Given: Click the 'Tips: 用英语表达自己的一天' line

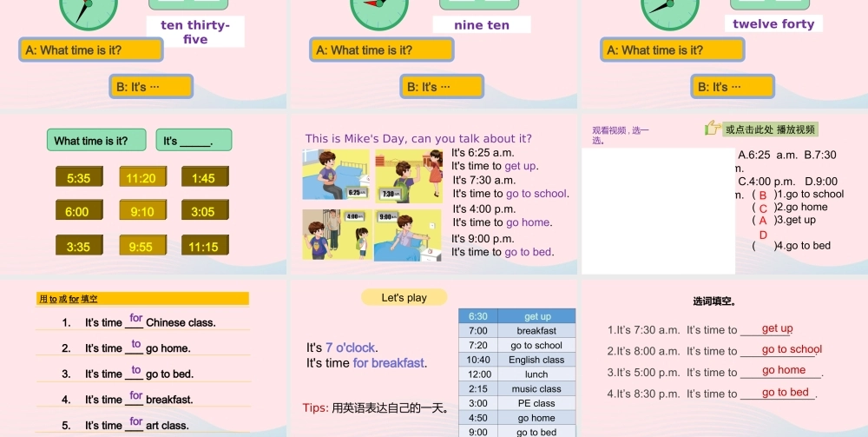Looking at the screenshot, I should (377, 408).
